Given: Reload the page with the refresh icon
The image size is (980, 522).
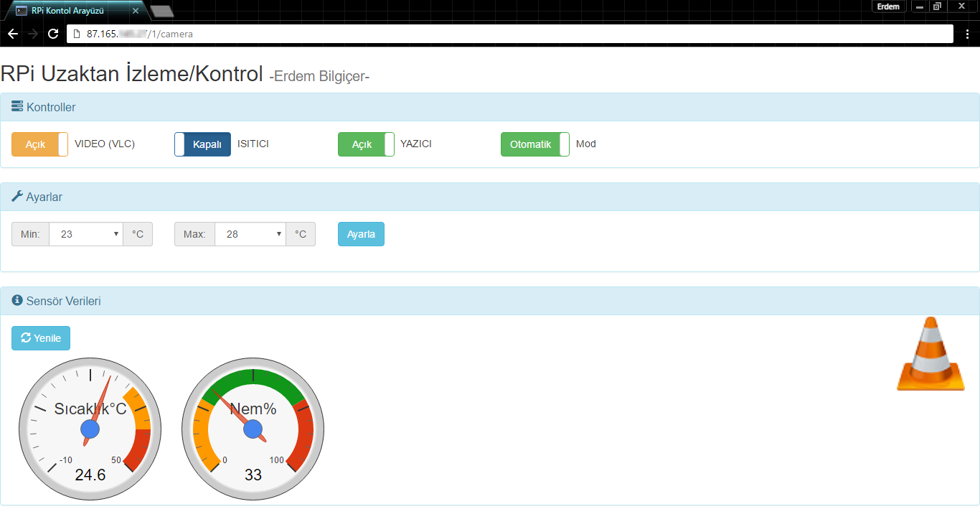Looking at the screenshot, I should pos(53,34).
